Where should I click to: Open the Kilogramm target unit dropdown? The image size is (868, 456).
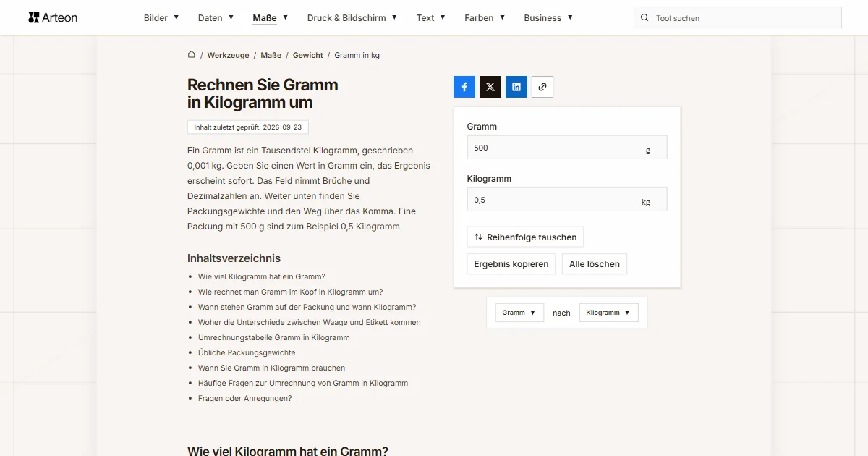pyautogui.click(x=609, y=313)
